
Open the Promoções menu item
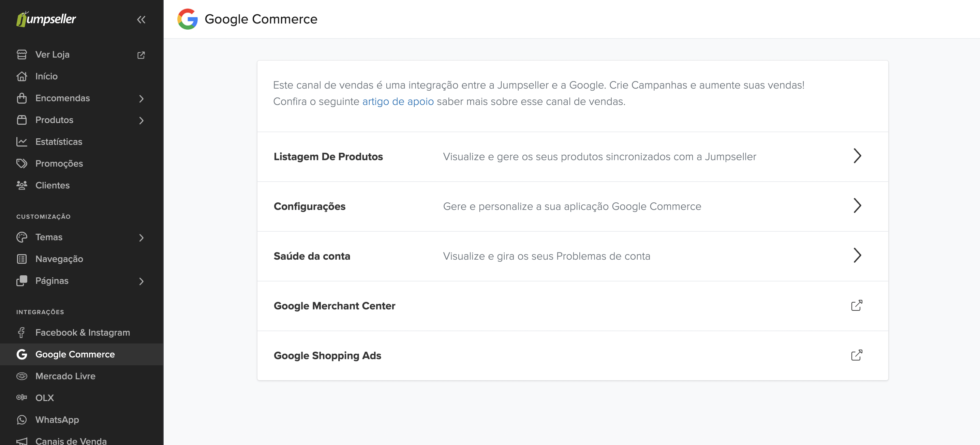tap(59, 164)
